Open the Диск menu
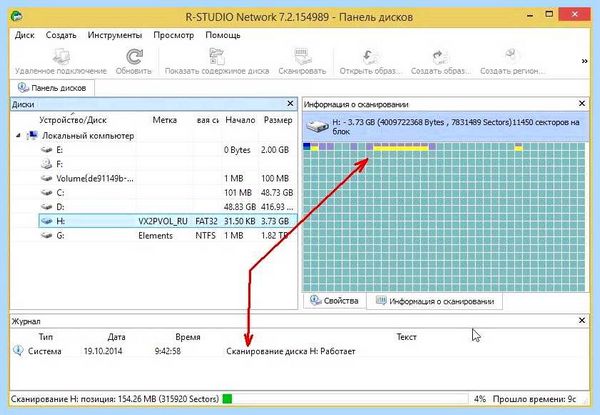This screenshot has width=600, height=415. (24, 35)
